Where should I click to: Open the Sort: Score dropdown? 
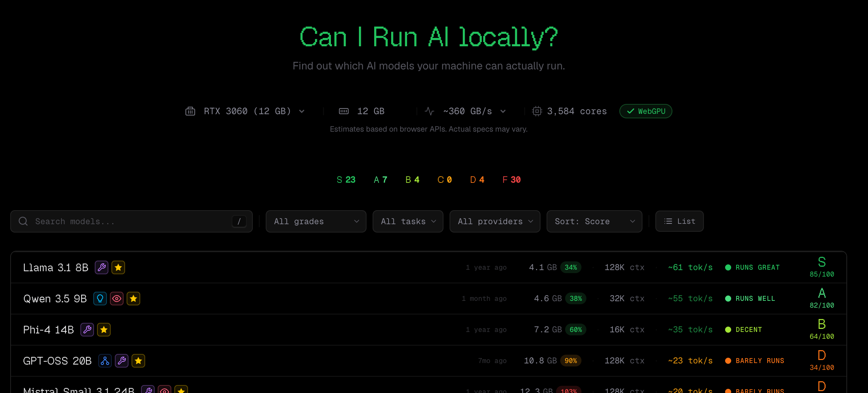(594, 221)
